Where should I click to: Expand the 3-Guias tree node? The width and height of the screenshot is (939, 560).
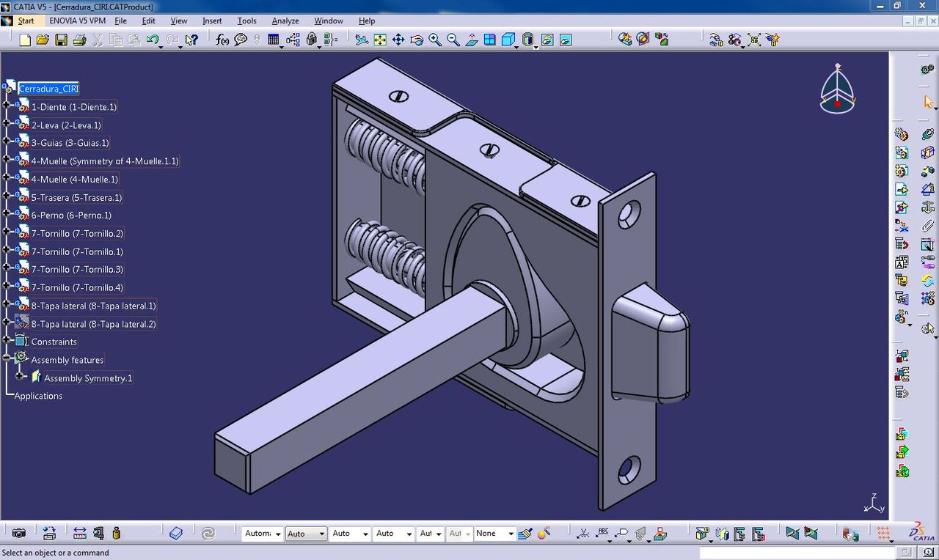(7, 142)
